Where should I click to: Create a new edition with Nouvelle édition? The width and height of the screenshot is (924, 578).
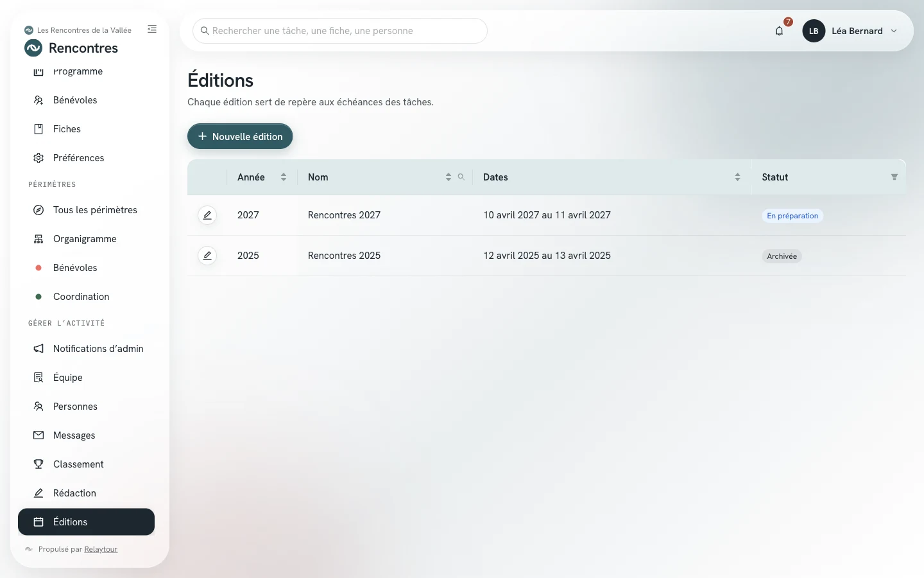point(240,136)
